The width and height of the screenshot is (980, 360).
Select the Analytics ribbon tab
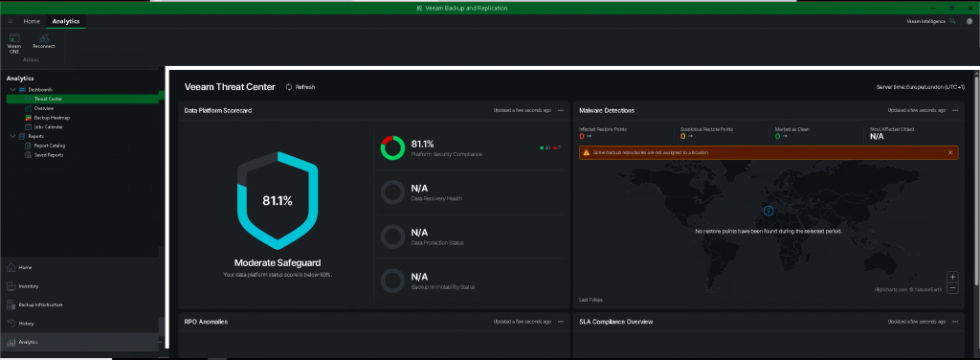click(66, 21)
